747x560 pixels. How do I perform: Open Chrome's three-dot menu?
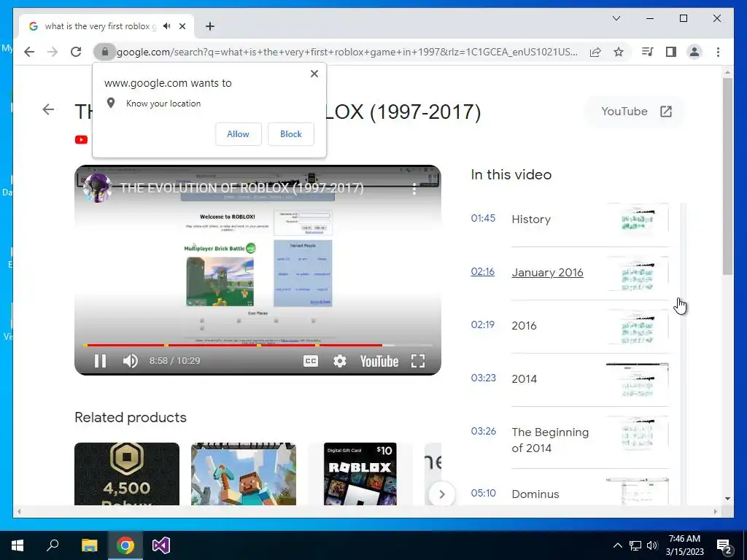coord(718,52)
